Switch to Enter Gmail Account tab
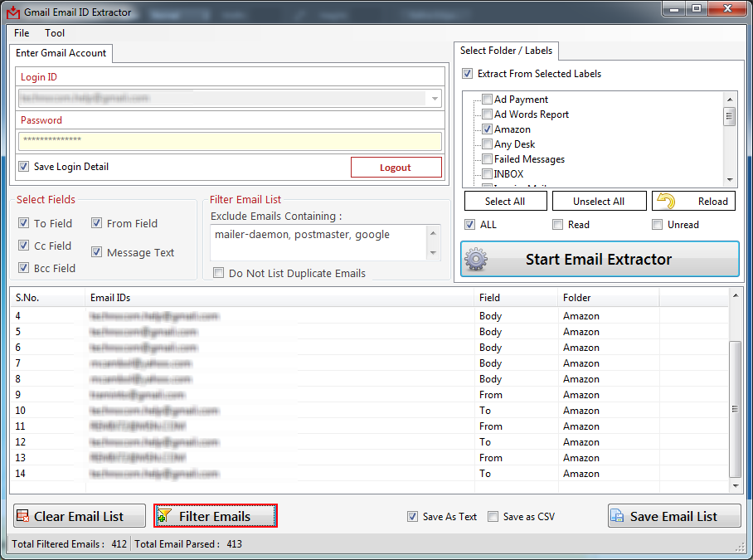Image resolution: width=753 pixels, height=560 pixels. [x=61, y=53]
